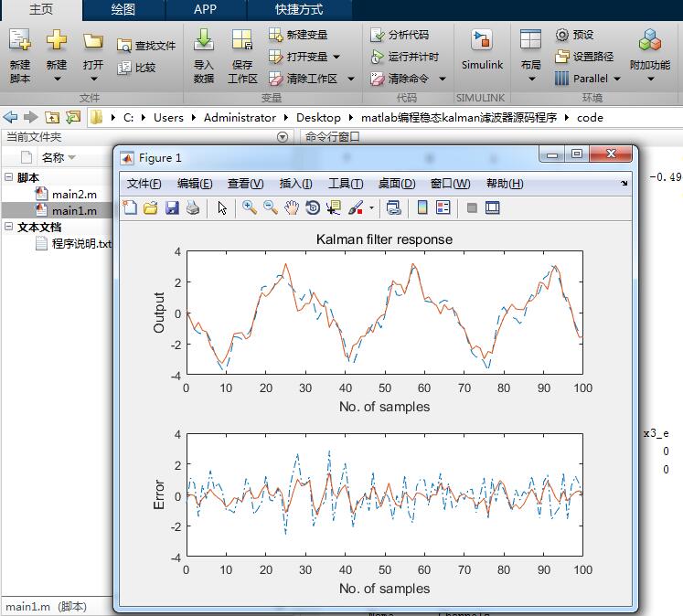Toggle Edit Plot arrow tool in Figure 1
The image size is (683, 616).
tap(222, 207)
